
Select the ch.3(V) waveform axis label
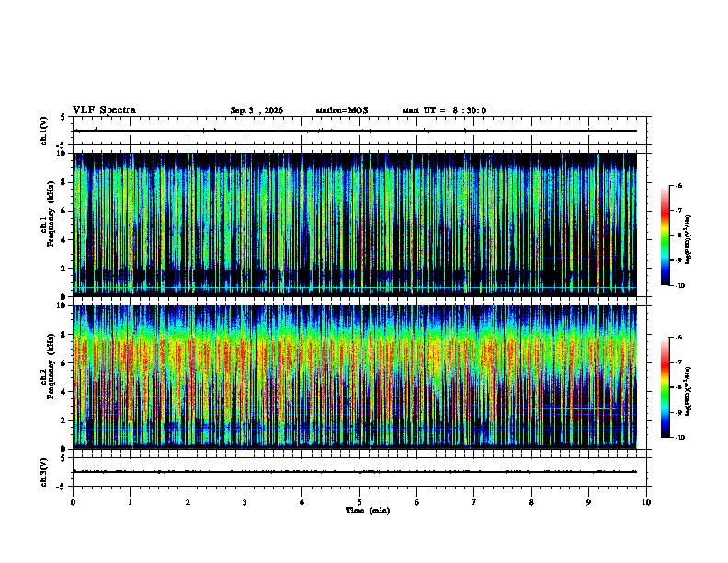point(44,472)
